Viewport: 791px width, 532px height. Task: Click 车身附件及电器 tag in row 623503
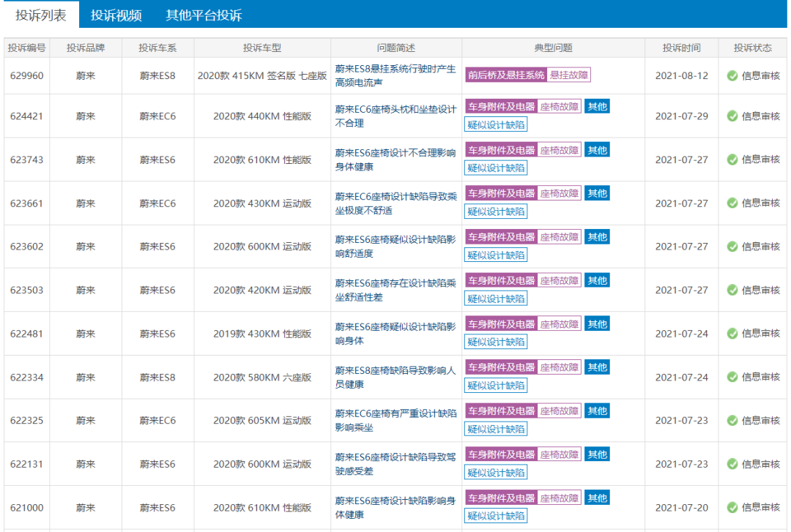coord(501,280)
